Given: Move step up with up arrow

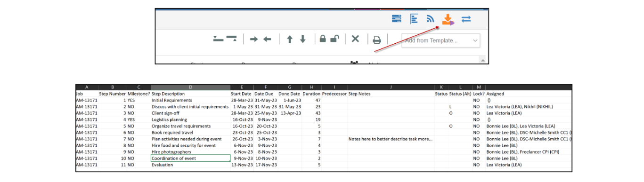Looking at the screenshot, I should click(290, 40).
